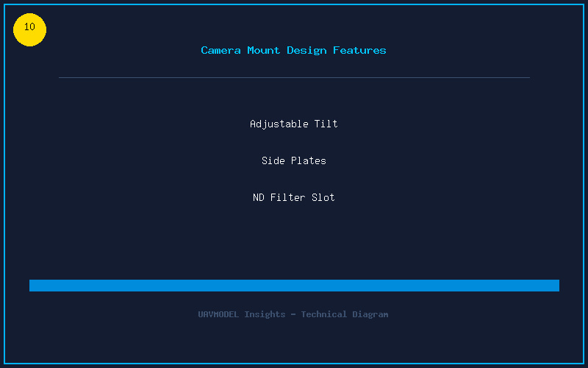The width and height of the screenshot is (588, 368).
Task: Click the 'UAVMODEL Insights – Technical Diagram' footer
Action: coord(293,314)
